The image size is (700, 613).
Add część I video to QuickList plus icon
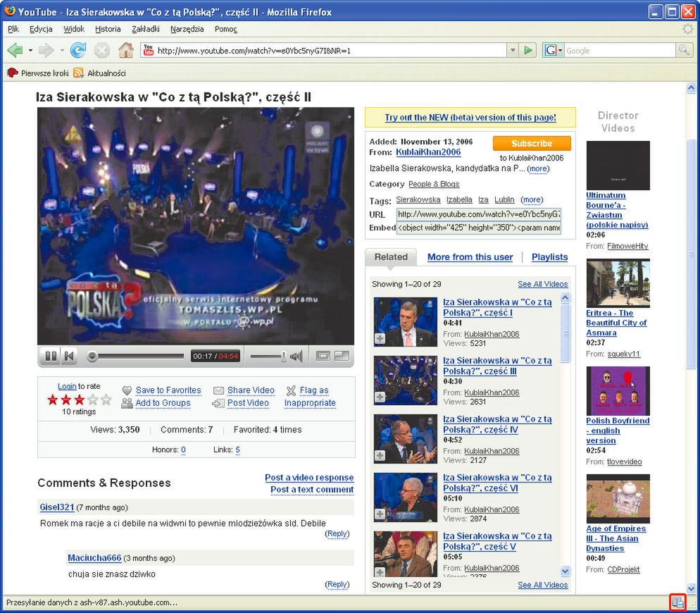click(x=380, y=339)
